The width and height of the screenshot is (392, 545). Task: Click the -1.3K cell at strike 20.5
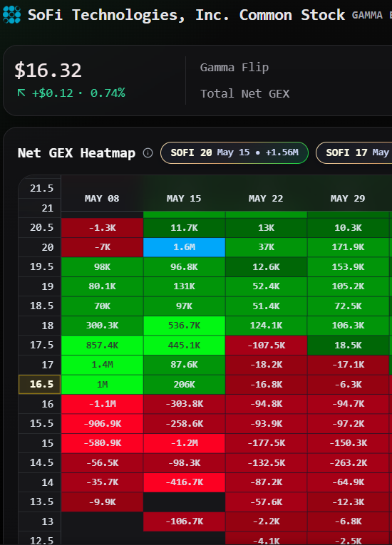[x=102, y=228]
